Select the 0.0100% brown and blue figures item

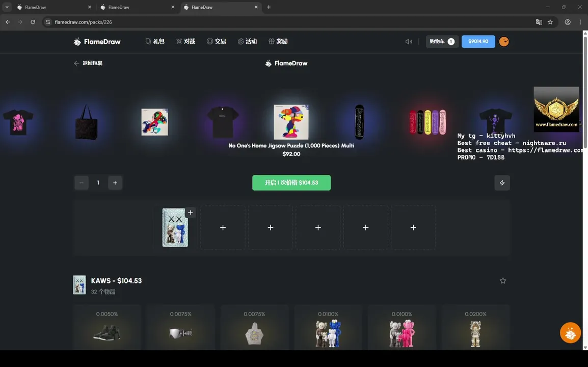[328, 328]
